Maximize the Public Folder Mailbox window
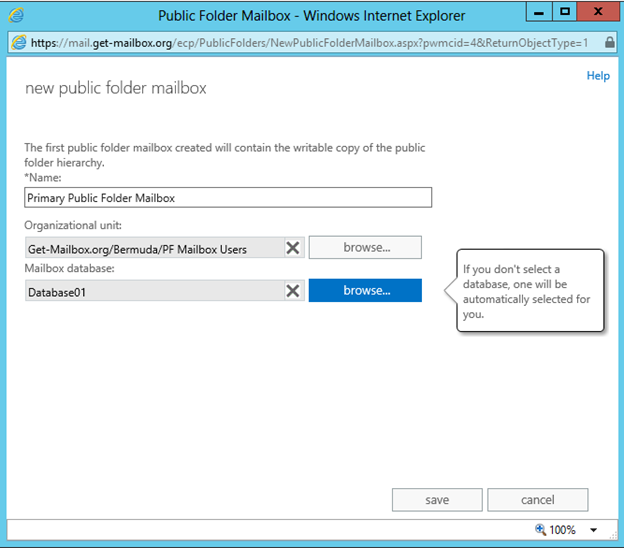The width and height of the screenshot is (624, 548). pos(565,12)
